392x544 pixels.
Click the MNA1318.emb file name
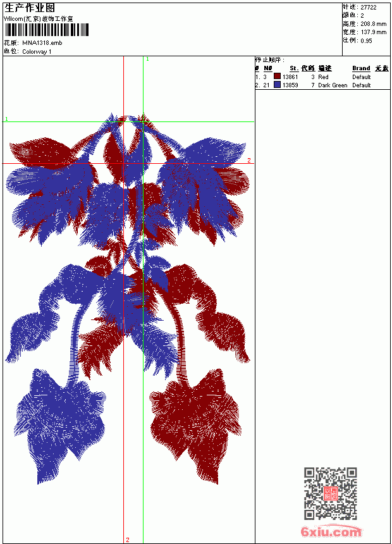[x=42, y=43]
